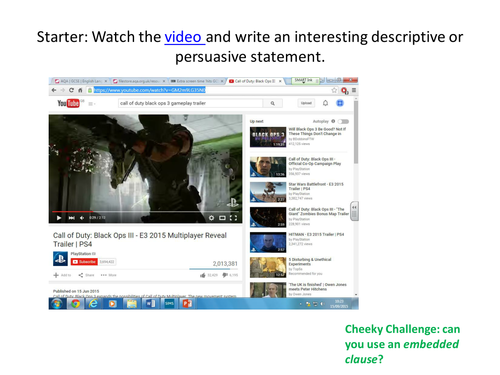Click the Add to button
The width and height of the screenshot is (500, 375).
[x=62, y=275]
